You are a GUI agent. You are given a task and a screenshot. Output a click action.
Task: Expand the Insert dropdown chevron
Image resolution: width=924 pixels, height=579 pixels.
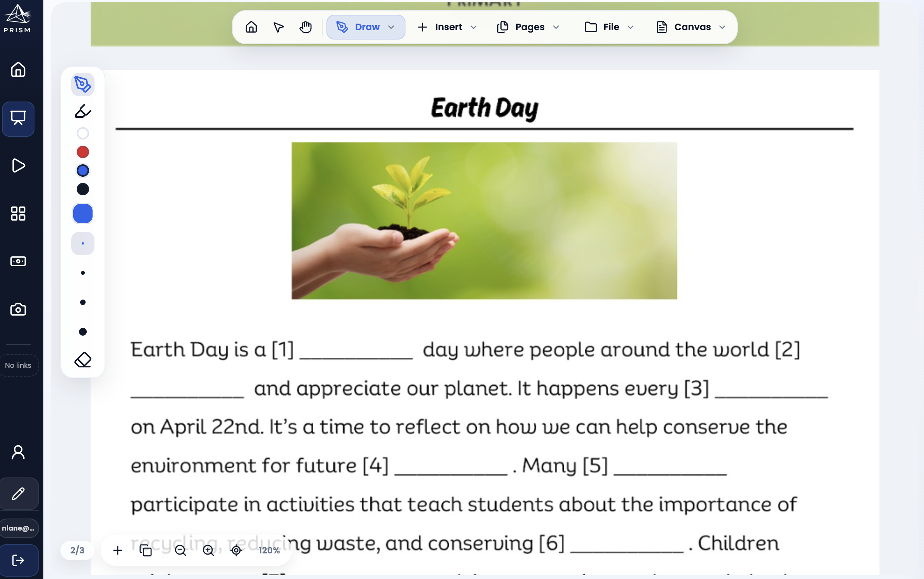(x=474, y=27)
